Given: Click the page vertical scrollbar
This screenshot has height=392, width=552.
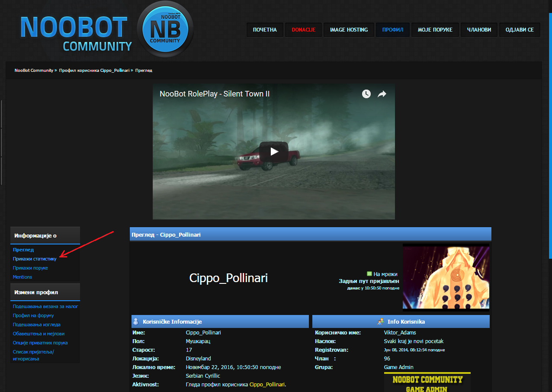Looking at the screenshot, I should [x=550, y=130].
